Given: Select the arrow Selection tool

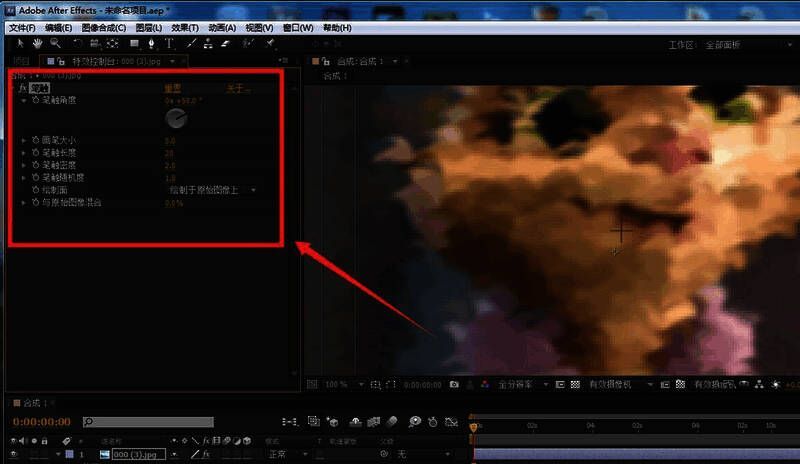Looking at the screenshot, I should click(x=22, y=44).
